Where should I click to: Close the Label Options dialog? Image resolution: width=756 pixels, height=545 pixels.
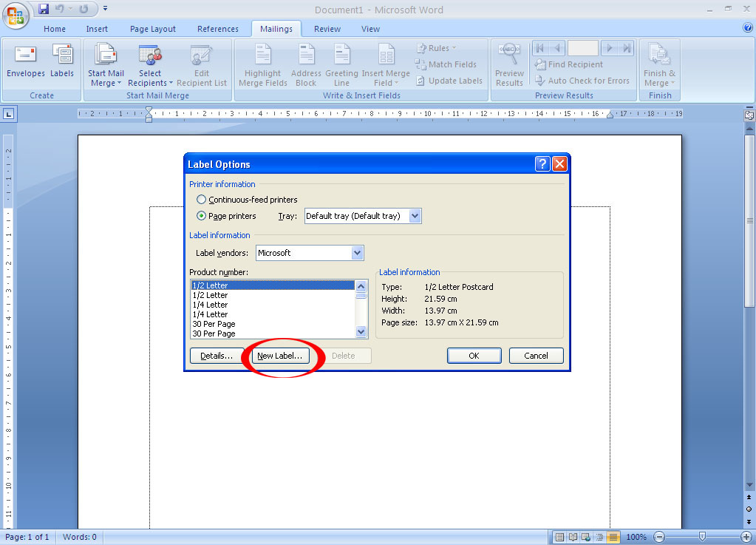559,164
